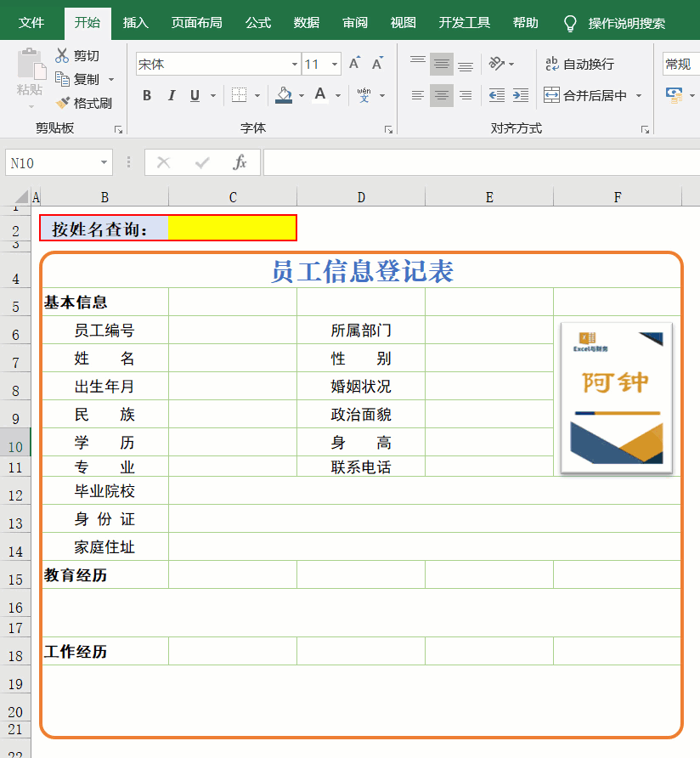Image resolution: width=700 pixels, height=758 pixels.
Task: Click the Cut scissors icon
Action: click(62, 55)
